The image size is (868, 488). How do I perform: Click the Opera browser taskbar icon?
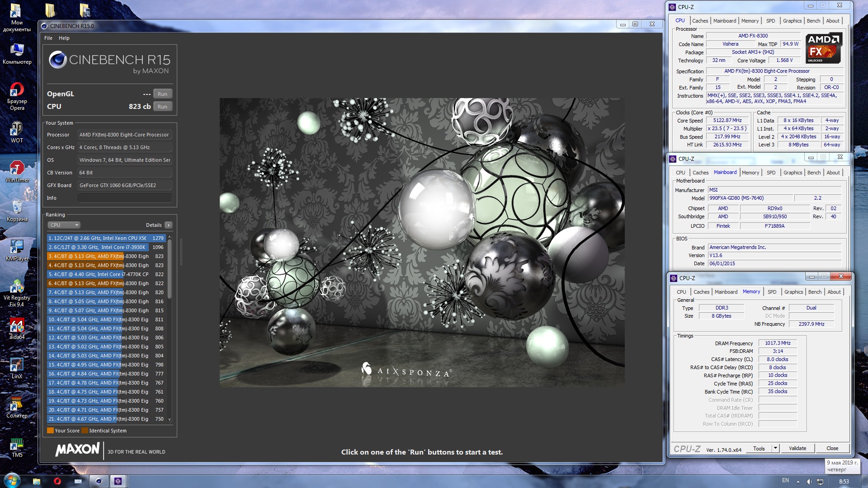pos(57,481)
